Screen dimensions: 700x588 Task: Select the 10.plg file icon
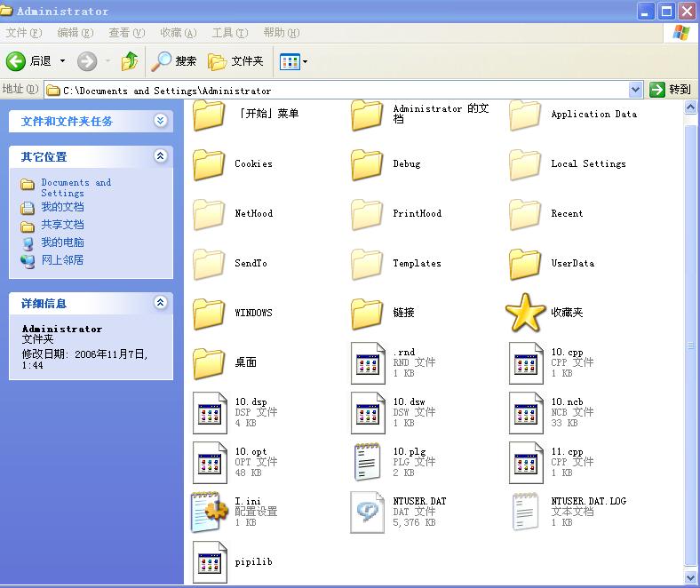click(368, 463)
